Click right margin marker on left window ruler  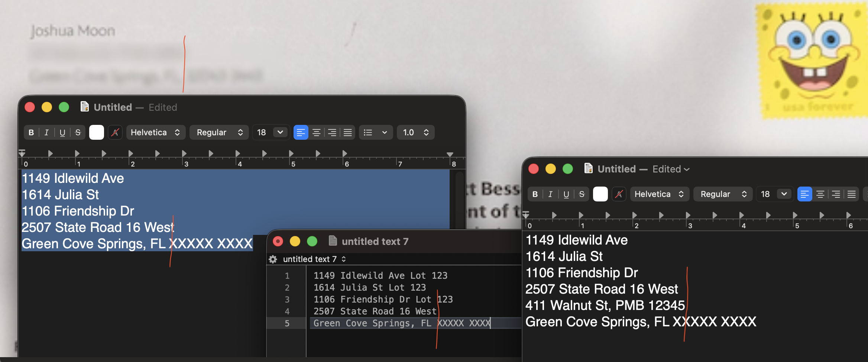450,154
